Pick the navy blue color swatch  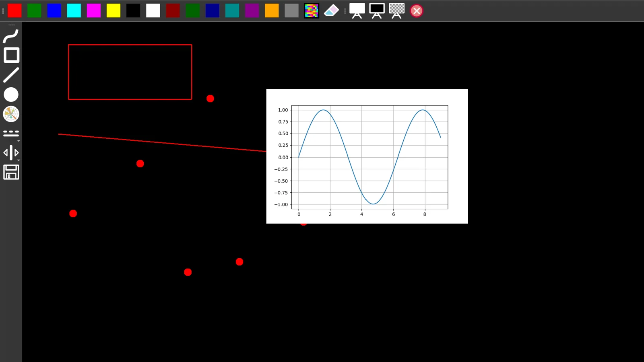click(212, 10)
